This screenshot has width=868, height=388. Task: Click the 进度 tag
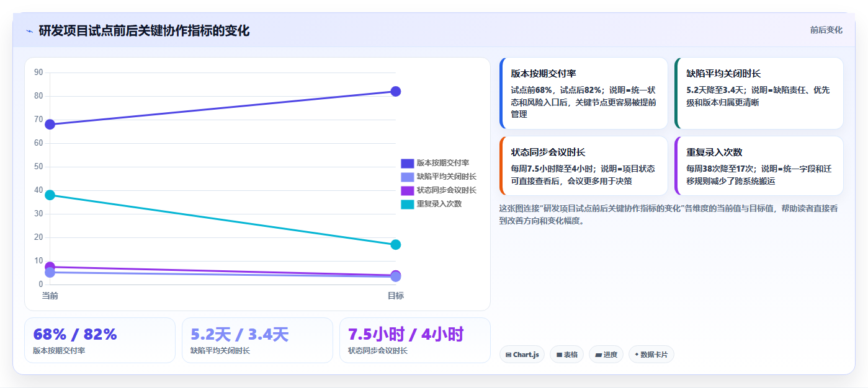(606, 355)
